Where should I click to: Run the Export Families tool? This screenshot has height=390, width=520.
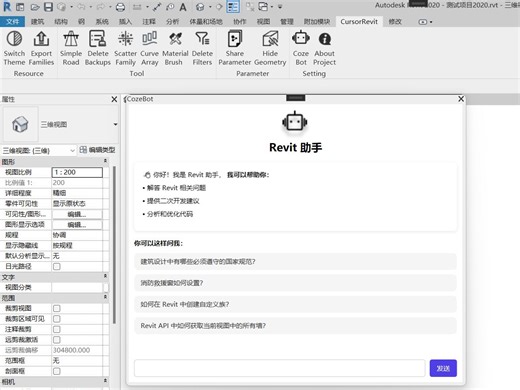pos(41,48)
